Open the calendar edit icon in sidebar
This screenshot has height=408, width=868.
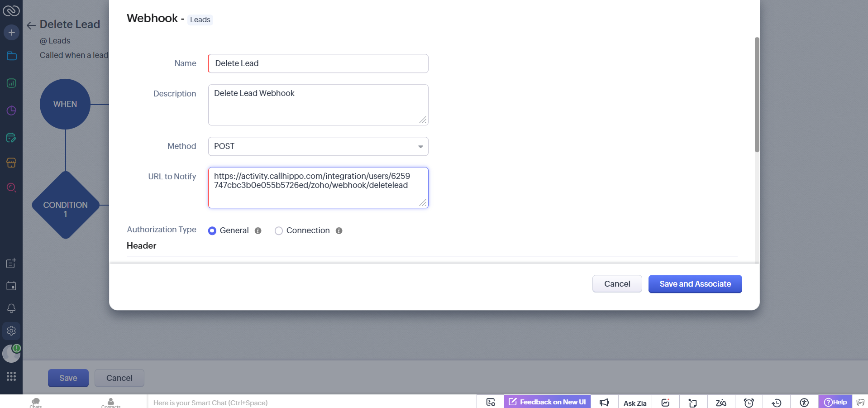11,138
